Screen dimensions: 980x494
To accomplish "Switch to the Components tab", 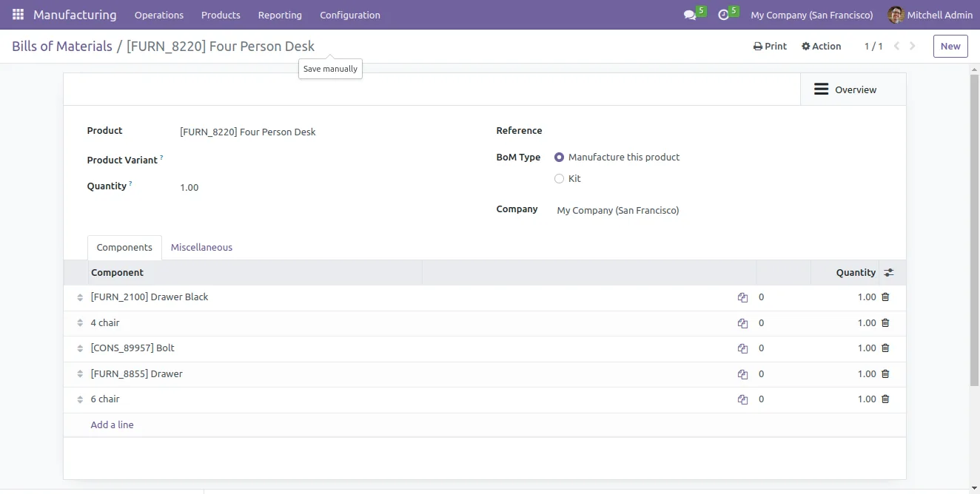I will click(x=124, y=248).
